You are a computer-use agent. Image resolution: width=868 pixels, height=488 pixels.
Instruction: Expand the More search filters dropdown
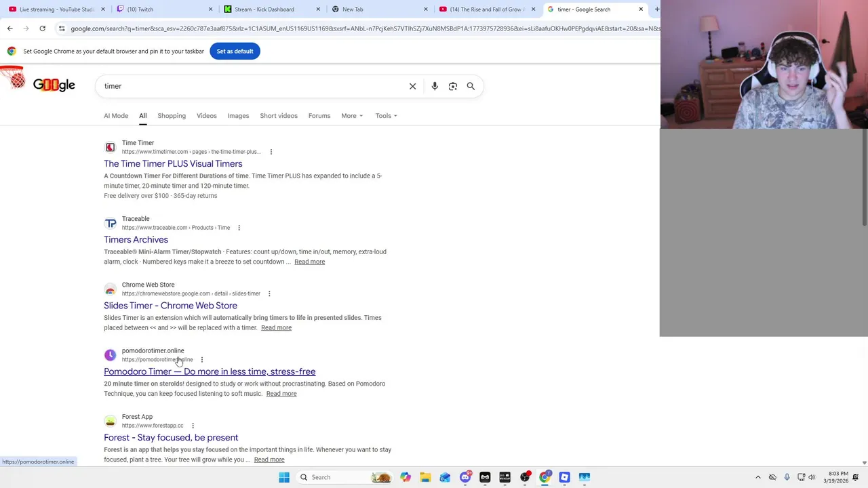click(x=352, y=116)
